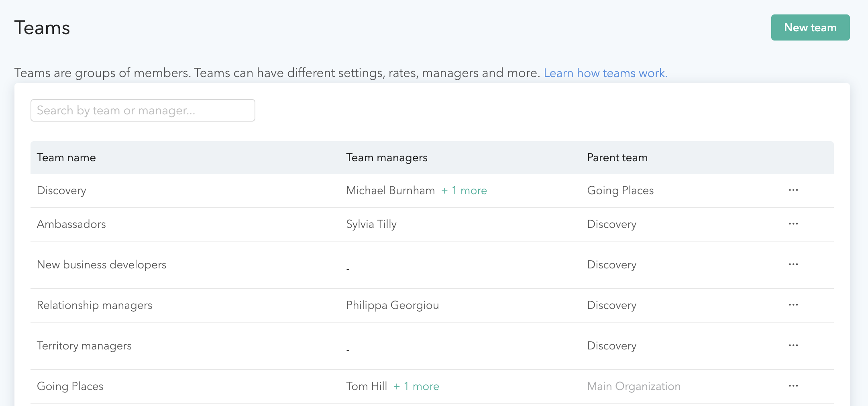The image size is (868, 406).
Task: Open options menu for Relationship managers row
Action: coord(793,305)
